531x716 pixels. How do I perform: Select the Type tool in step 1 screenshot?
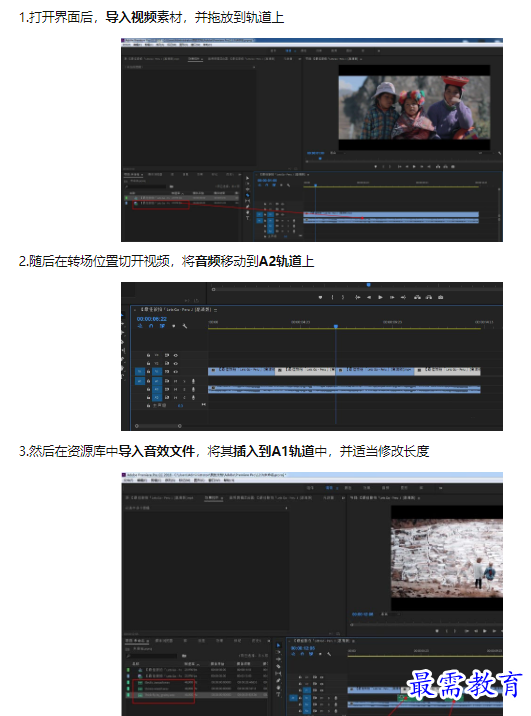pyautogui.click(x=247, y=218)
